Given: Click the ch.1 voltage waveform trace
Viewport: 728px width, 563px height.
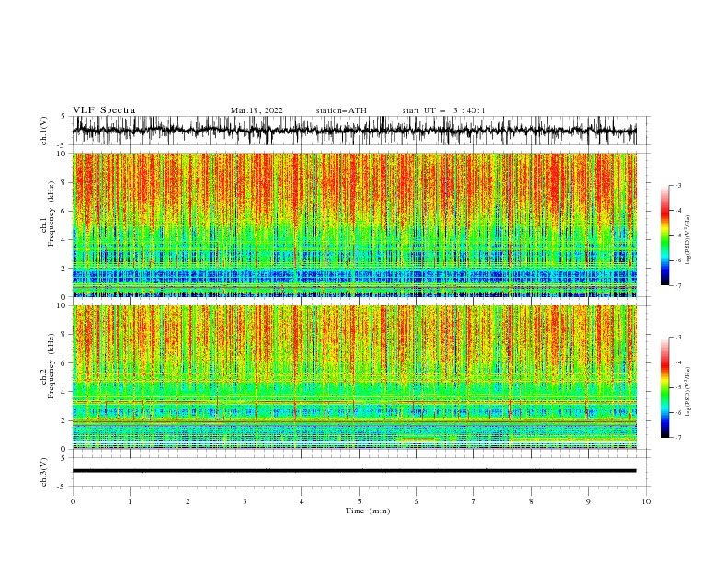Looking at the screenshot, I should pyautogui.click(x=354, y=131).
